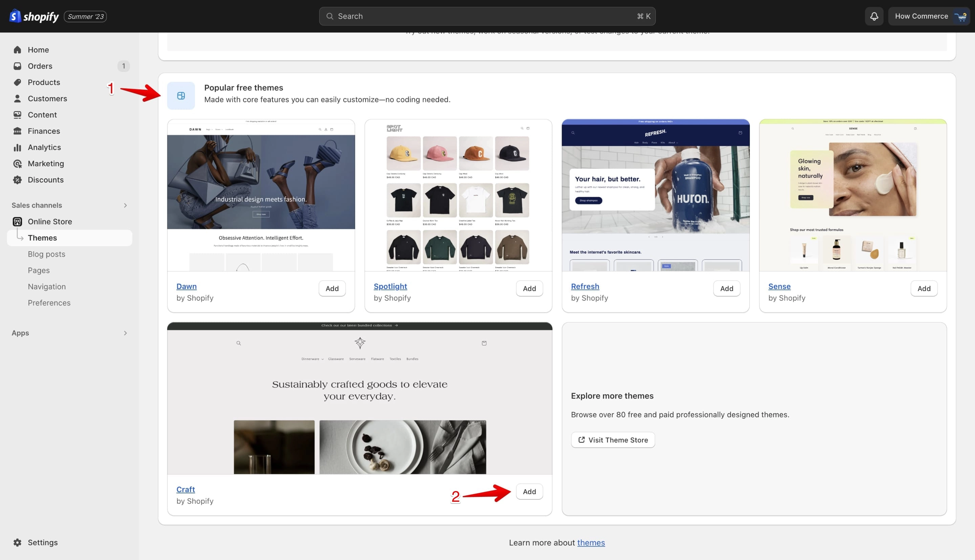Click the Summer '23 badge
Viewport: 975px width, 560px height.
(85, 17)
